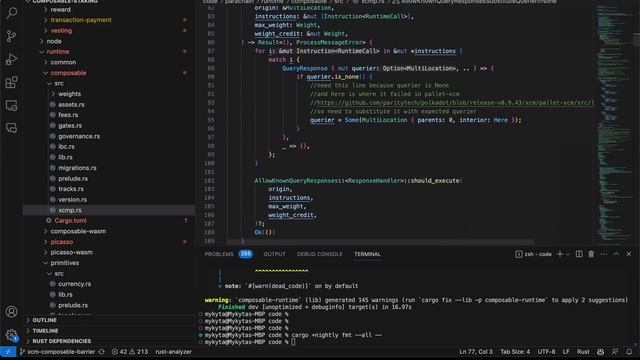This screenshot has height=360, width=640.
Task: Open terminal panel more actions ellipsis
Action: [x=604, y=254]
